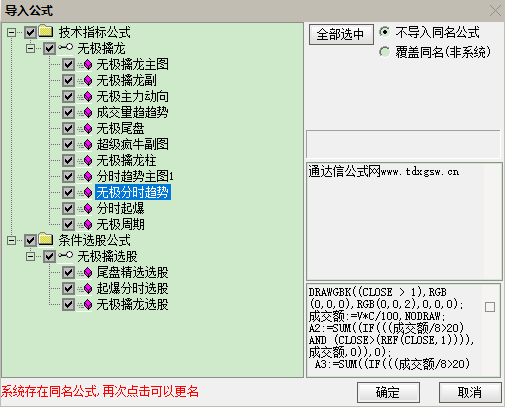Screen dimensions: 505x407
Task: Toggle the 无极尾盘 checkbox
Action: 68,128
